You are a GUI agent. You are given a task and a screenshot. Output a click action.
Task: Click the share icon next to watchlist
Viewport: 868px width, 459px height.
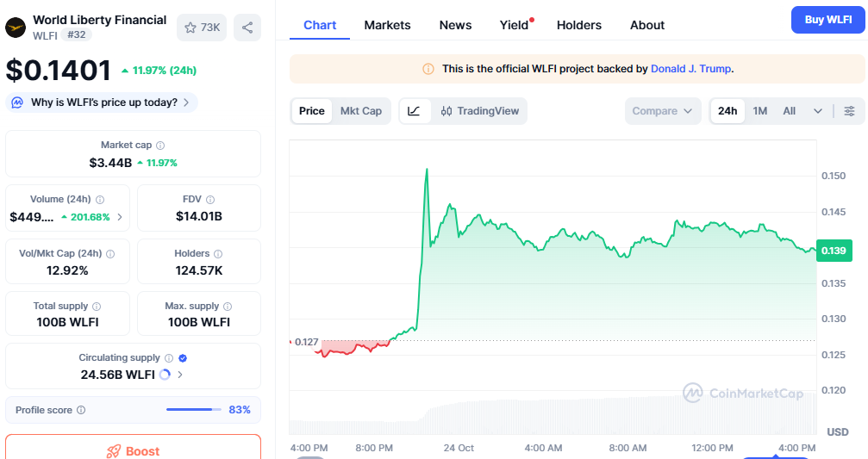pos(247,28)
